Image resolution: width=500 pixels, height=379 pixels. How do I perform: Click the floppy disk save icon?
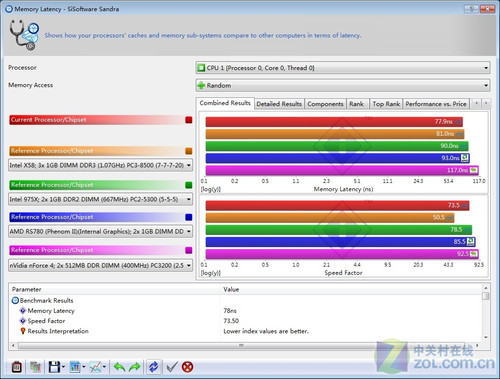pos(54,367)
